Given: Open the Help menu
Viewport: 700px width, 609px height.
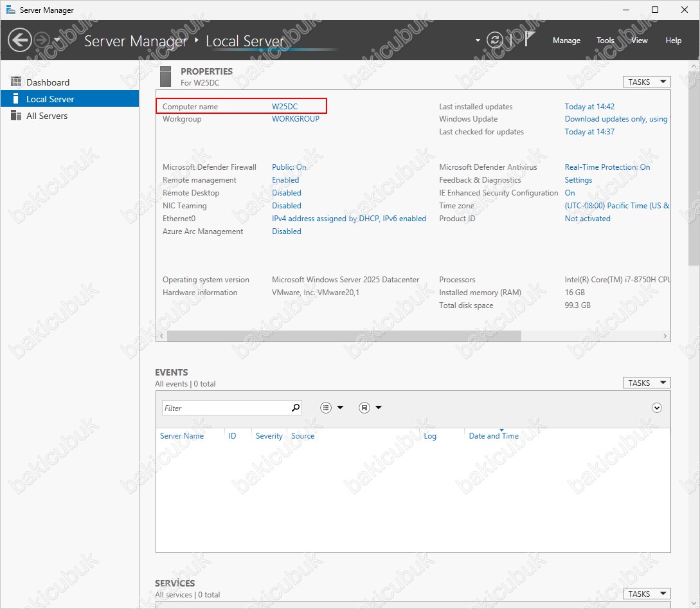Looking at the screenshot, I should pyautogui.click(x=673, y=40).
